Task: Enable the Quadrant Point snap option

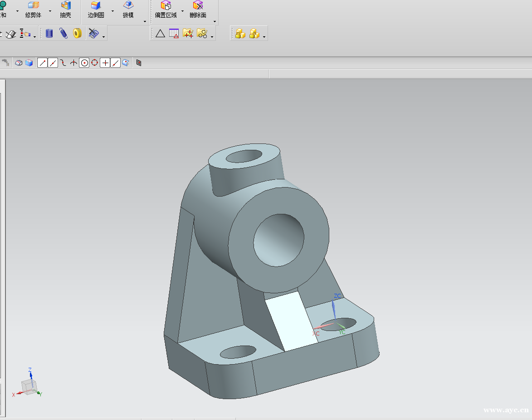Action: [x=94, y=63]
